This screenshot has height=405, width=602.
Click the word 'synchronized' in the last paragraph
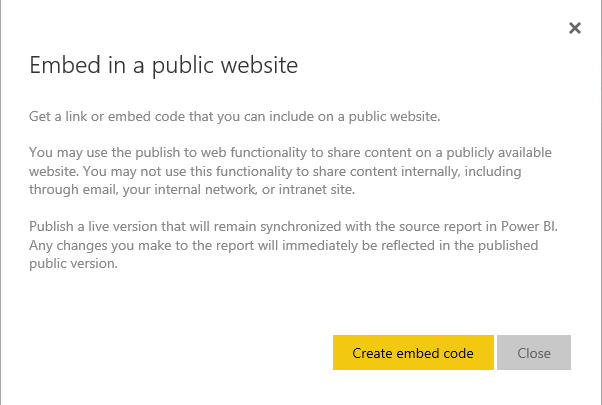tap(301, 226)
